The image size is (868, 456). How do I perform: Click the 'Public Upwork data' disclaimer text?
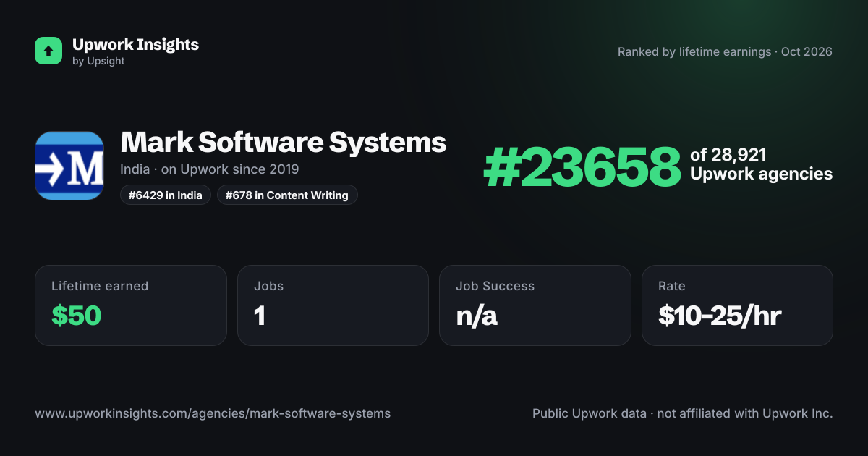point(683,413)
